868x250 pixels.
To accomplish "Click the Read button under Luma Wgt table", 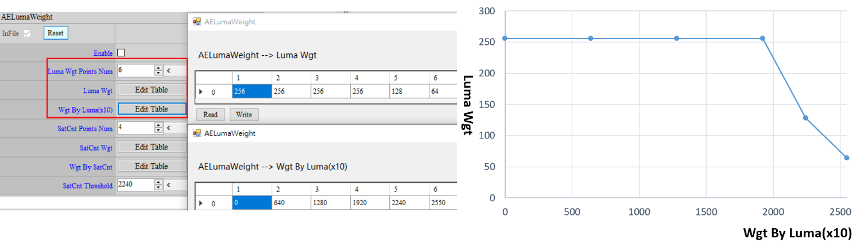I will (210, 114).
